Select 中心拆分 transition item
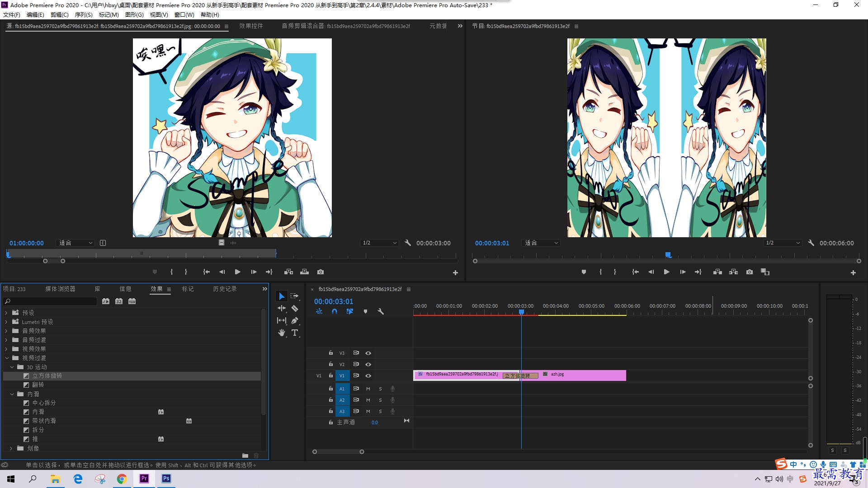This screenshot has height=488, width=868. pyautogui.click(x=44, y=403)
